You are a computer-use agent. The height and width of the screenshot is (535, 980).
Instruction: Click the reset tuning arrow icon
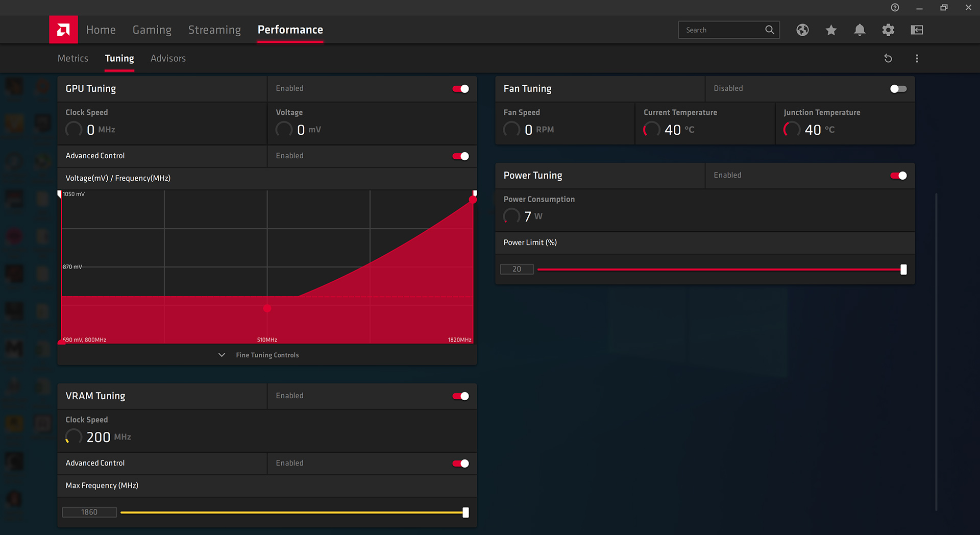(888, 58)
